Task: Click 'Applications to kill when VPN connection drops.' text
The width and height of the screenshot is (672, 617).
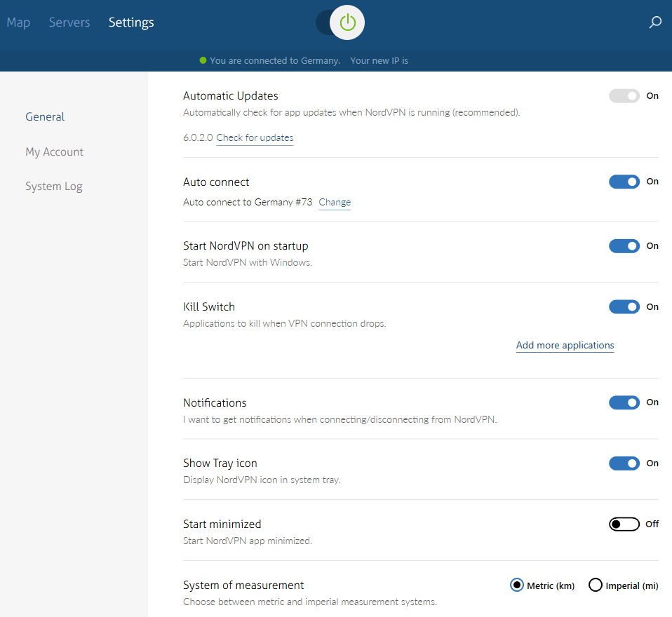Action: point(285,323)
